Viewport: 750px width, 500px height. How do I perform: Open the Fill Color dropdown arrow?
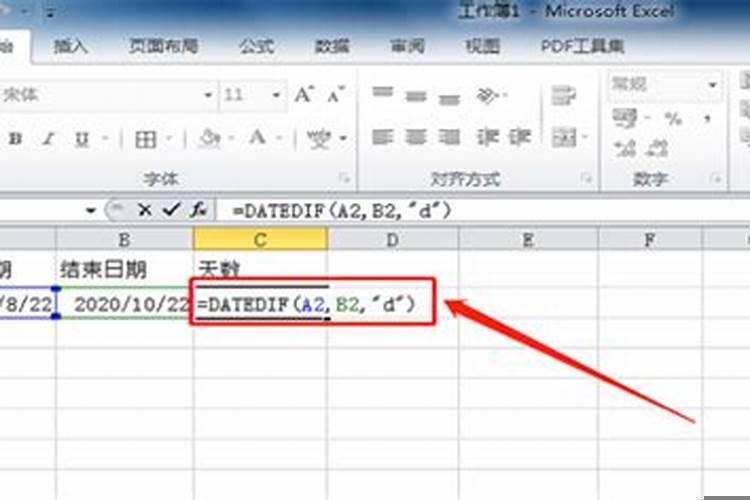point(232,139)
